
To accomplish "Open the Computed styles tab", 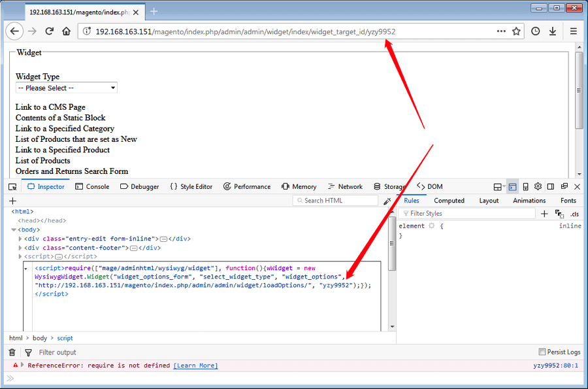I will point(449,201).
